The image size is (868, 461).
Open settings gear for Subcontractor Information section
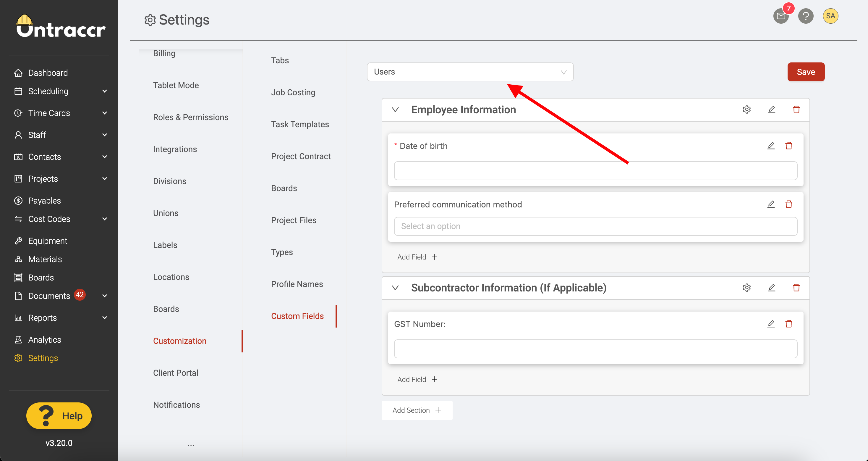pyautogui.click(x=747, y=288)
